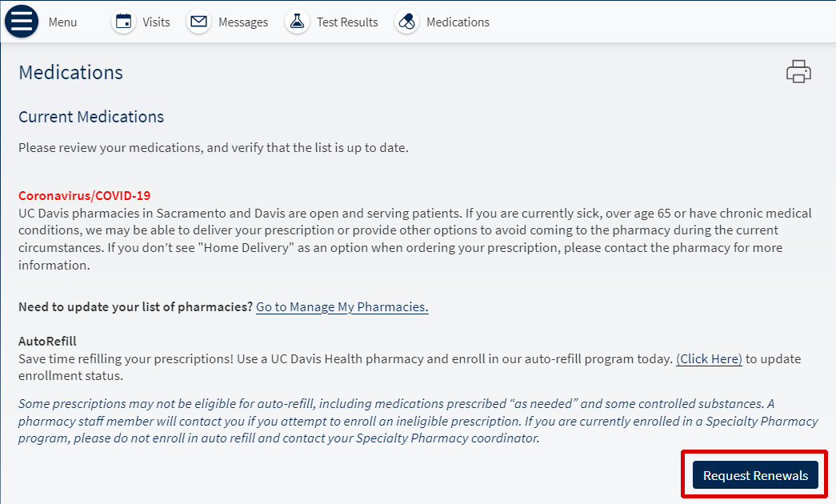The width and height of the screenshot is (836, 504).
Task: Open Messages from the top navigation
Action: 242,22
